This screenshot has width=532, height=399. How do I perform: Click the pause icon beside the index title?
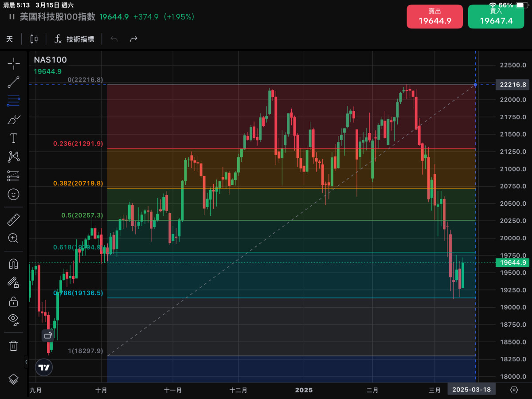pyautogui.click(x=12, y=17)
